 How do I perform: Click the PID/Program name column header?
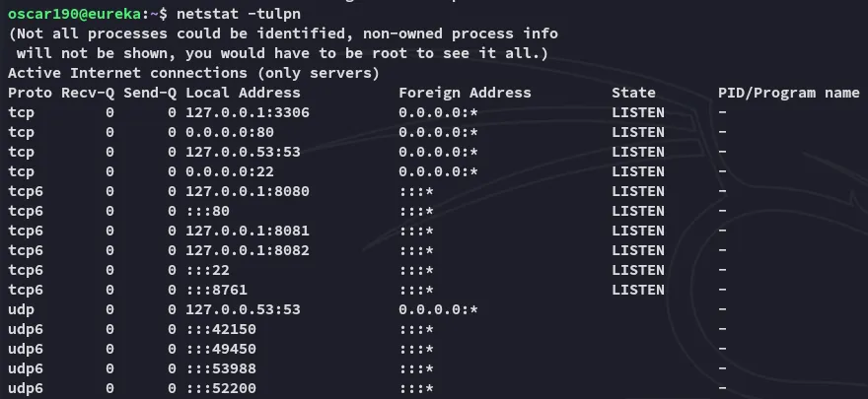coord(788,93)
